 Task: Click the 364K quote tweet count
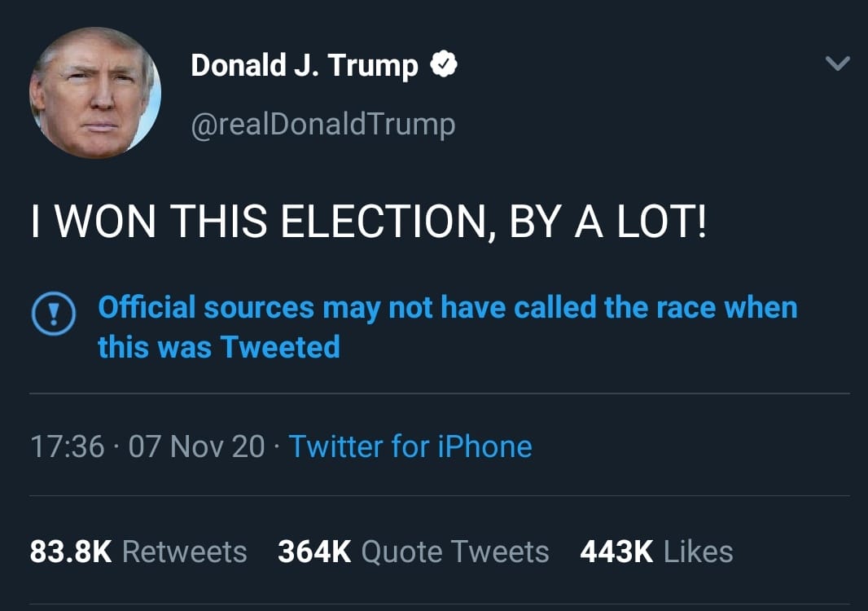click(314, 552)
